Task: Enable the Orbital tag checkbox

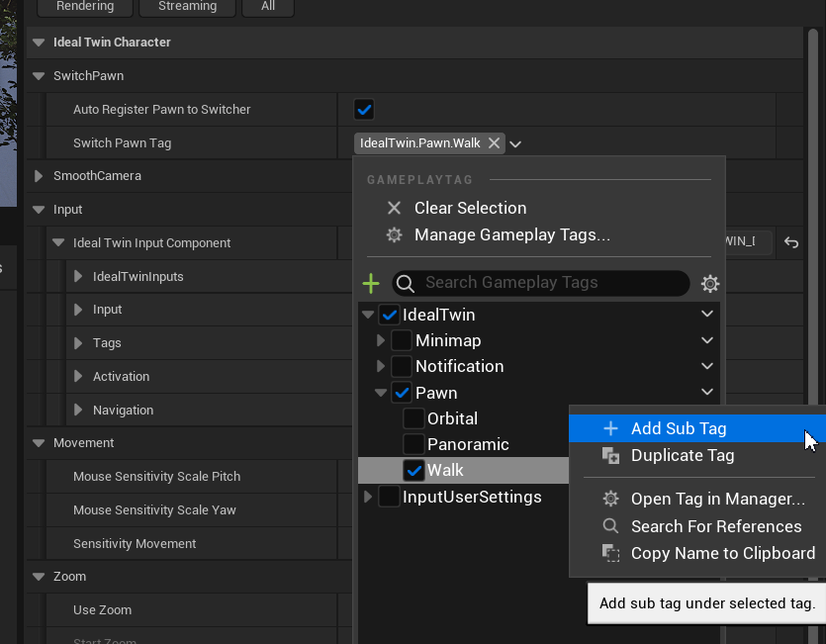Action: click(x=413, y=419)
